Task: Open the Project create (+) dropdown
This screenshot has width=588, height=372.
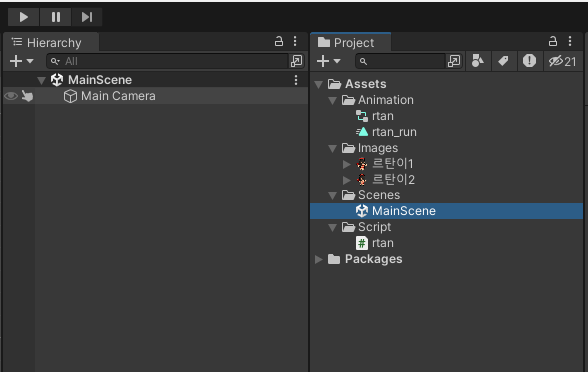Action: point(328,61)
